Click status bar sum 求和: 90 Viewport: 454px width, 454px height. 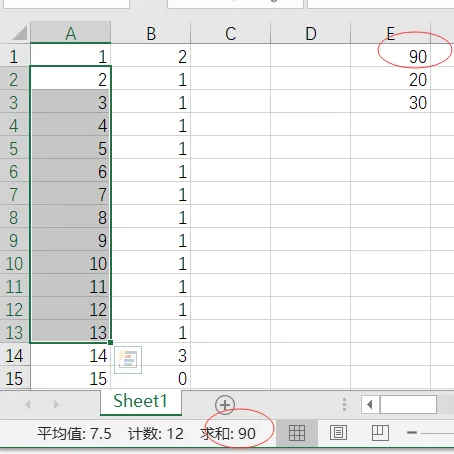(228, 433)
